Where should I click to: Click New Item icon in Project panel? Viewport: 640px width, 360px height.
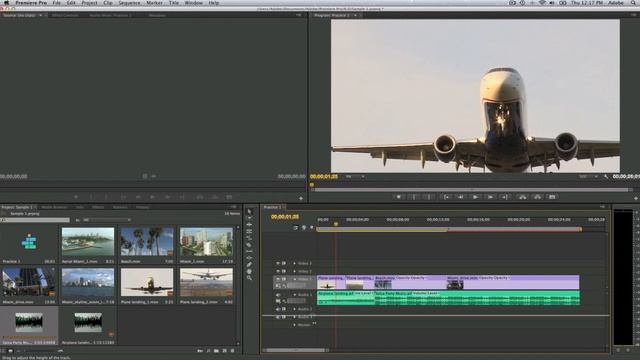[224, 351]
